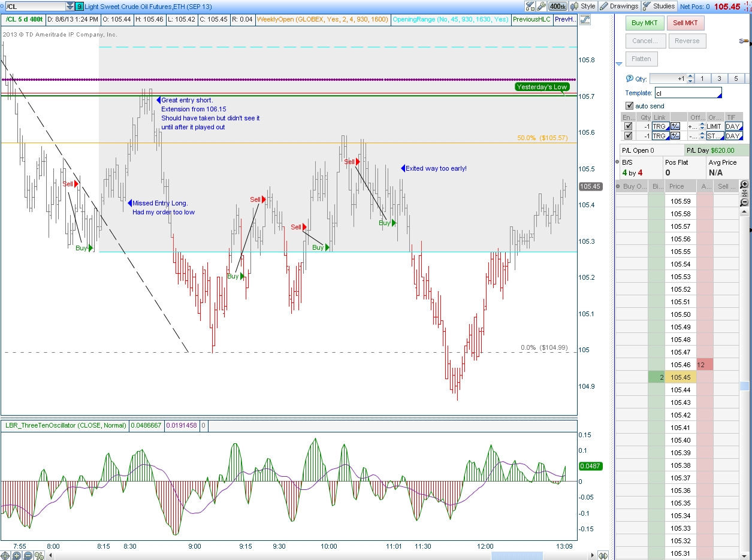The image size is (752, 560).
Task: Open TRG link dropdown in LIMIT row
Action: (x=660, y=126)
